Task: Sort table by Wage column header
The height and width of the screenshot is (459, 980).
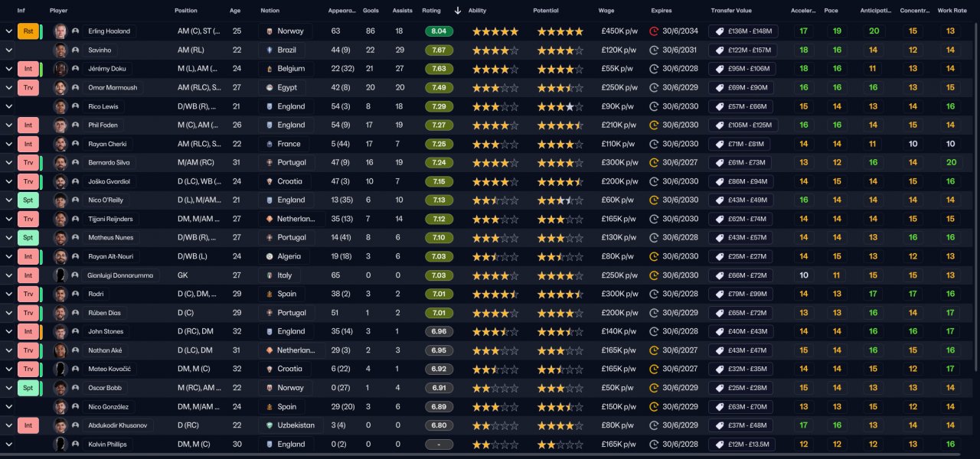Action: [606, 11]
